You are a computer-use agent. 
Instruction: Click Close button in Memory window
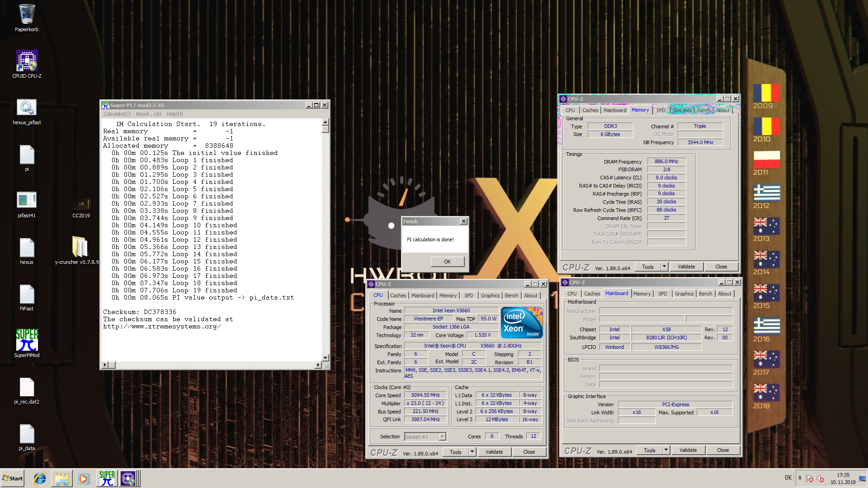721,267
